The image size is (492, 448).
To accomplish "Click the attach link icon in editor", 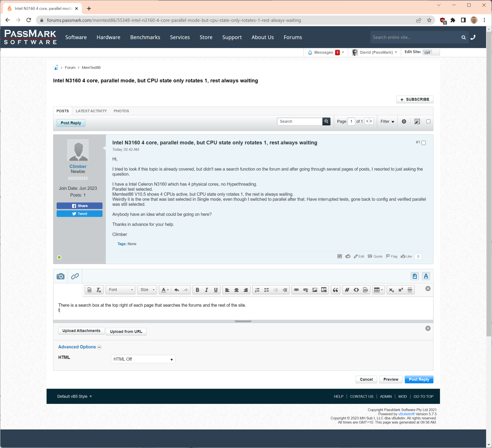I will coord(75,276).
